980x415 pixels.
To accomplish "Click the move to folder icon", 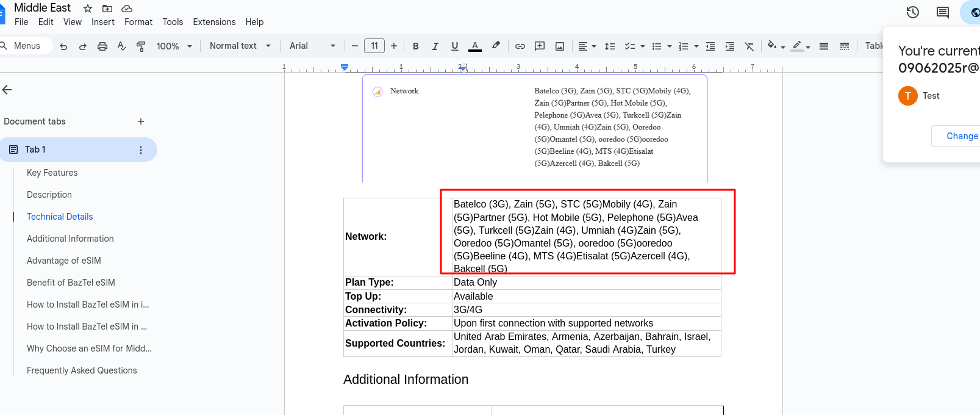I will (107, 9).
